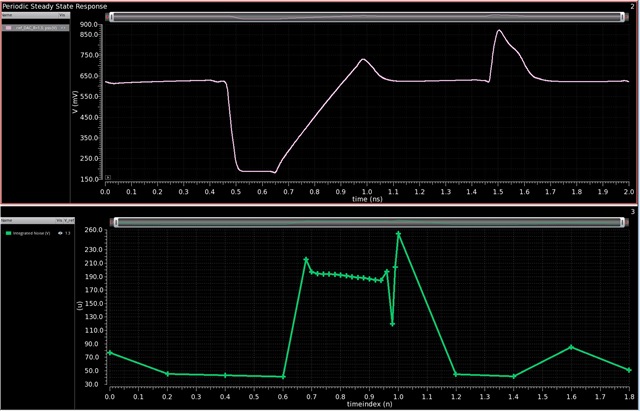Select the top panel's pink signal legend entry

click(35, 28)
